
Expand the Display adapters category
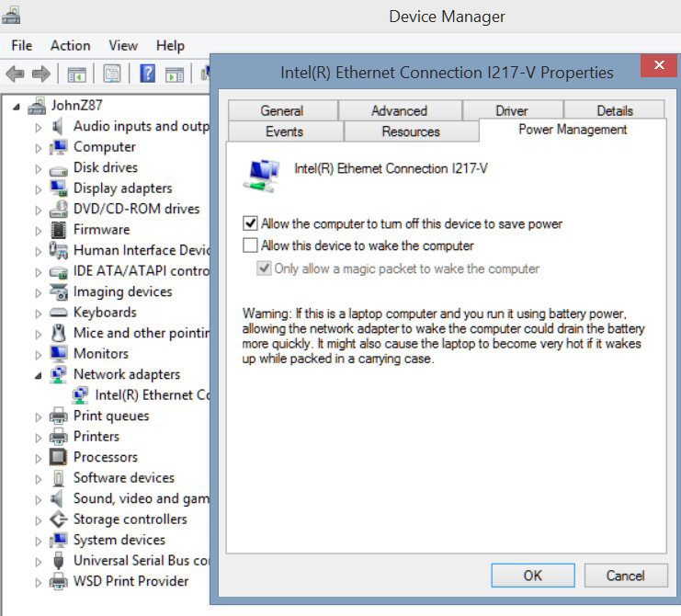(39, 189)
